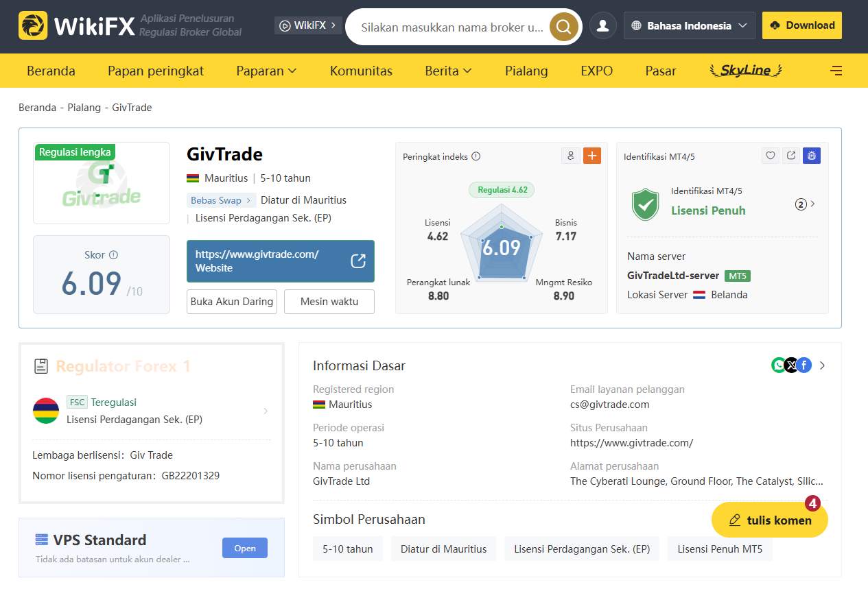The image size is (868, 589).
Task: Click the search magnifier icon
Action: pos(563,26)
